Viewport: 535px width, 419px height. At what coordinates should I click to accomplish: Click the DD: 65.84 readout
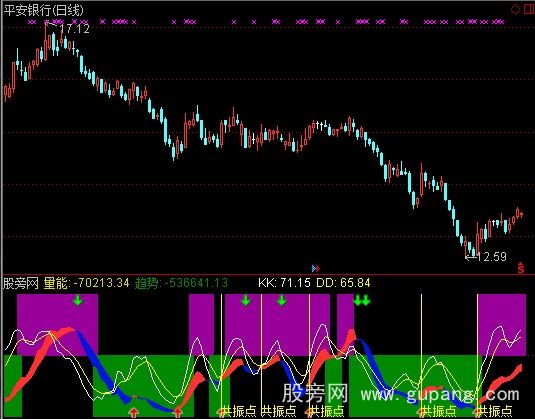coord(343,283)
